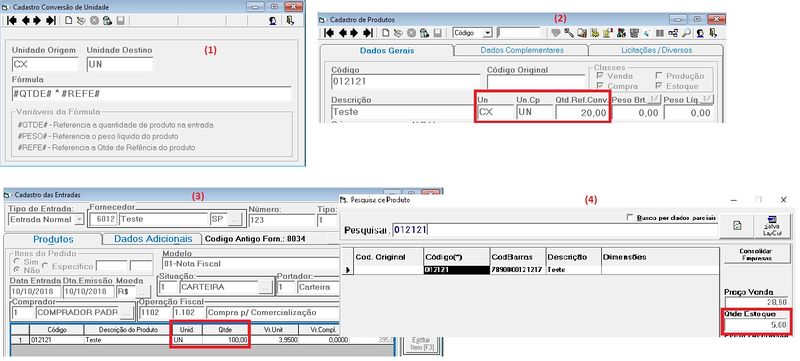Click the user help icon in Conversão de Unidade window
Viewport: 800px width, 361px height.
(x=273, y=21)
